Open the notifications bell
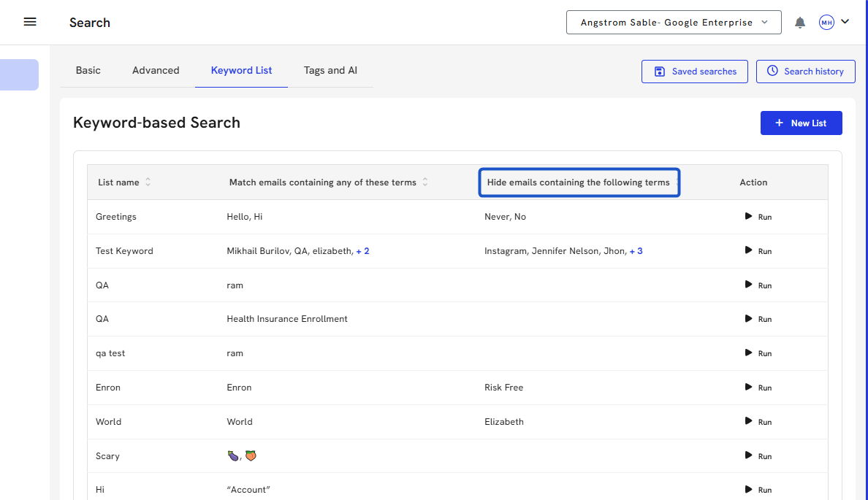 coord(800,23)
